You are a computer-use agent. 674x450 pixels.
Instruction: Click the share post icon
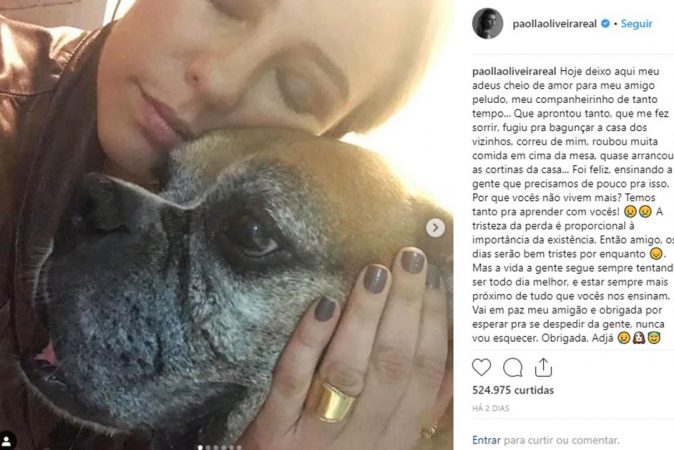[543, 367]
